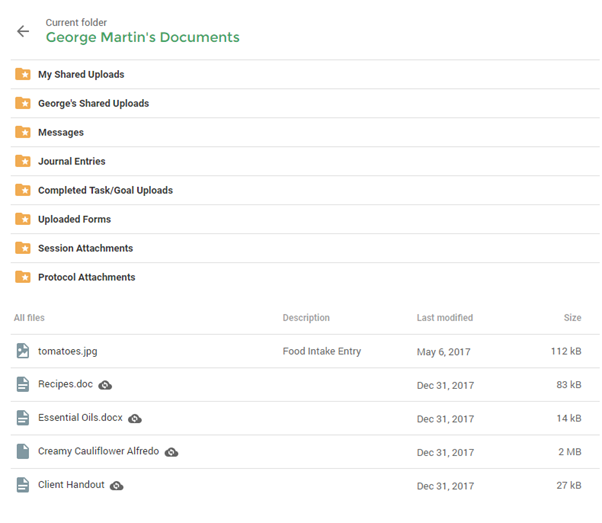Screen dimensions: 602x523
Task: Open the Recipes.doc file
Action: [x=65, y=384]
